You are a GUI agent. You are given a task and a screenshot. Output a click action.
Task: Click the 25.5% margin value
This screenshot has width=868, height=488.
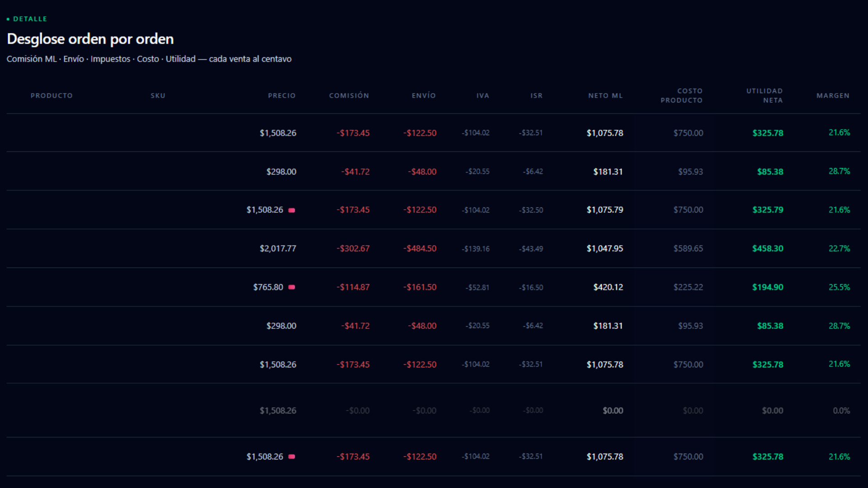click(x=839, y=287)
